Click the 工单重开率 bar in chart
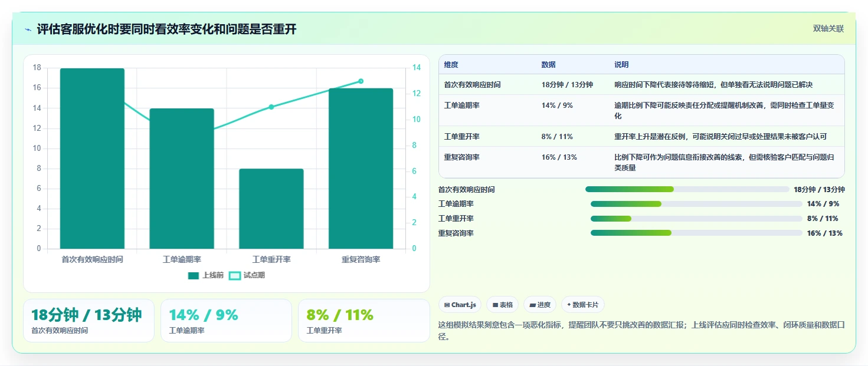868x366 pixels. [271, 209]
